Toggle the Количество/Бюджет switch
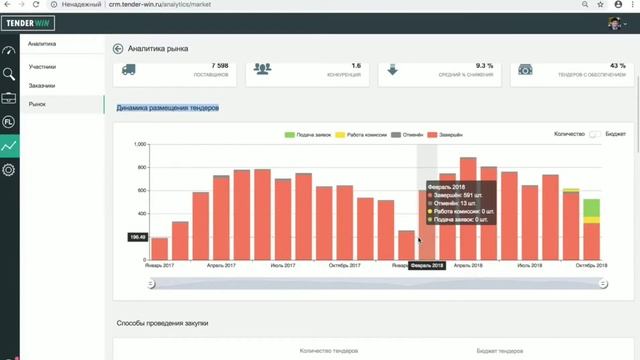Image resolution: width=640 pixels, height=360 pixels. tap(595, 134)
